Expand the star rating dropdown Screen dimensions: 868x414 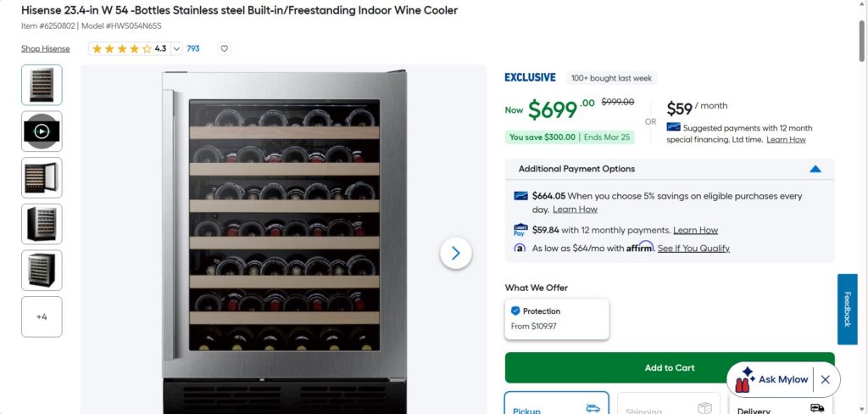pyautogui.click(x=177, y=48)
